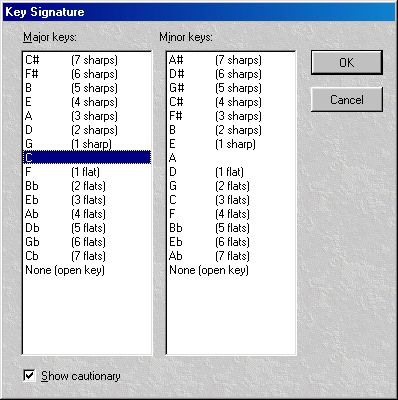This screenshot has width=398, height=400.
Task: Choose F# minor (3 sharps)
Action: point(231,116)
